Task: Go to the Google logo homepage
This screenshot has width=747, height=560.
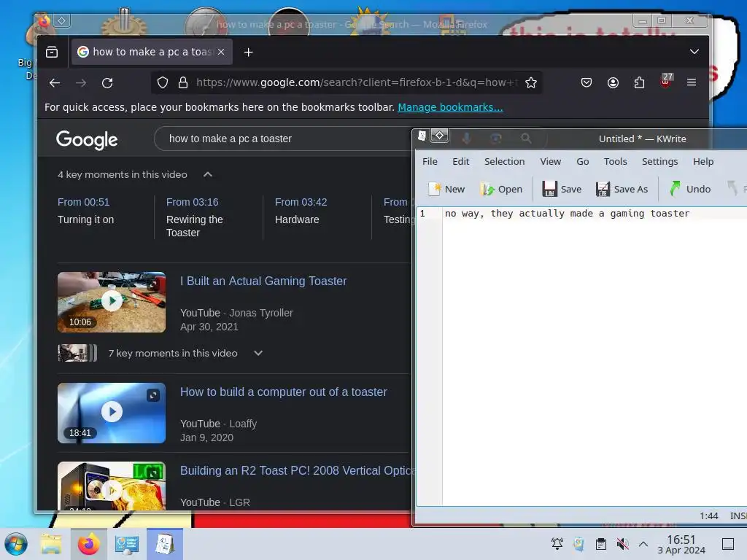Action: tap(87, 139)
